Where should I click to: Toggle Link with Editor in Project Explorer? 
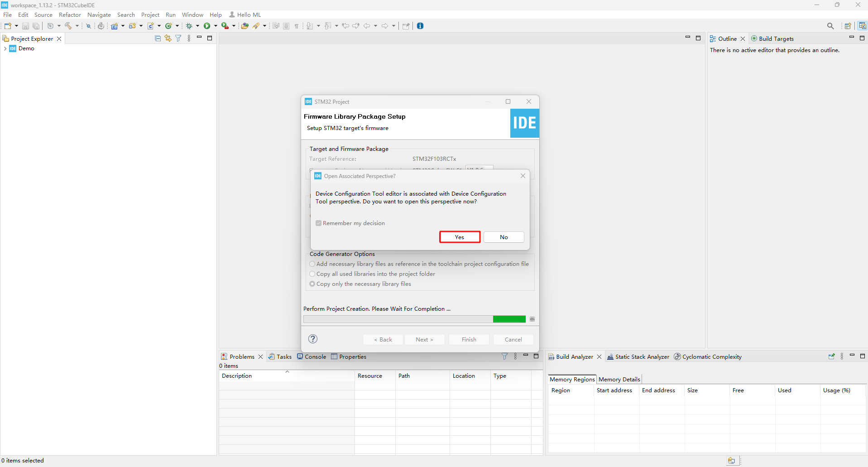tap(168, 39)
